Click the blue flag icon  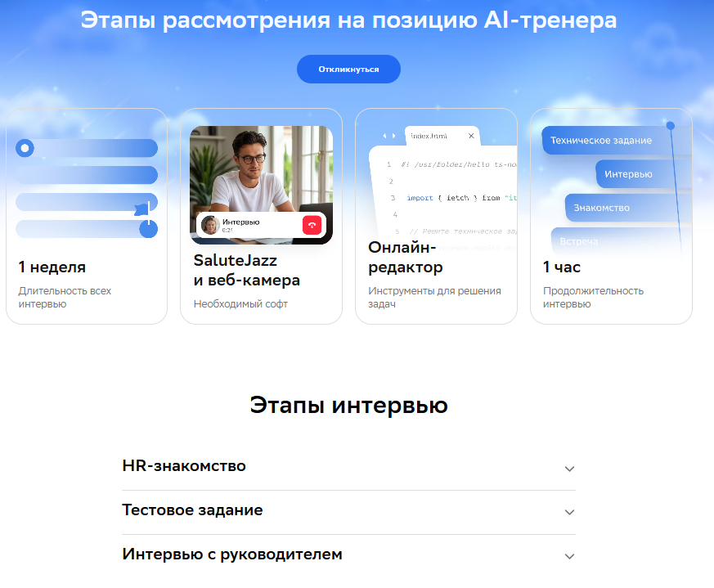coord(142,209)
